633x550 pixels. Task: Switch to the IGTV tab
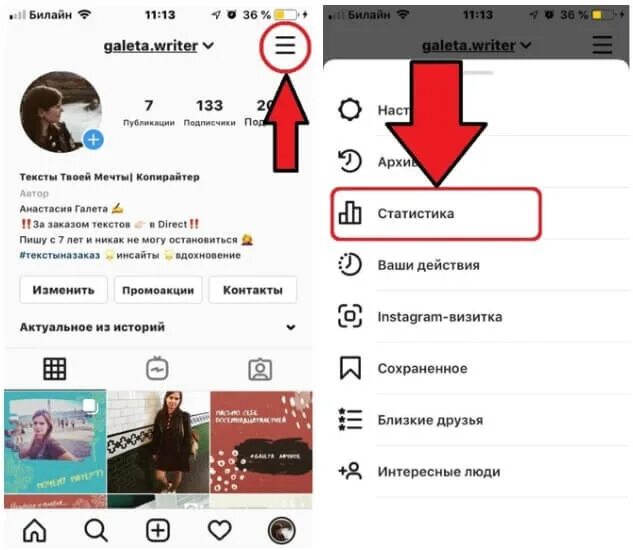157,369
